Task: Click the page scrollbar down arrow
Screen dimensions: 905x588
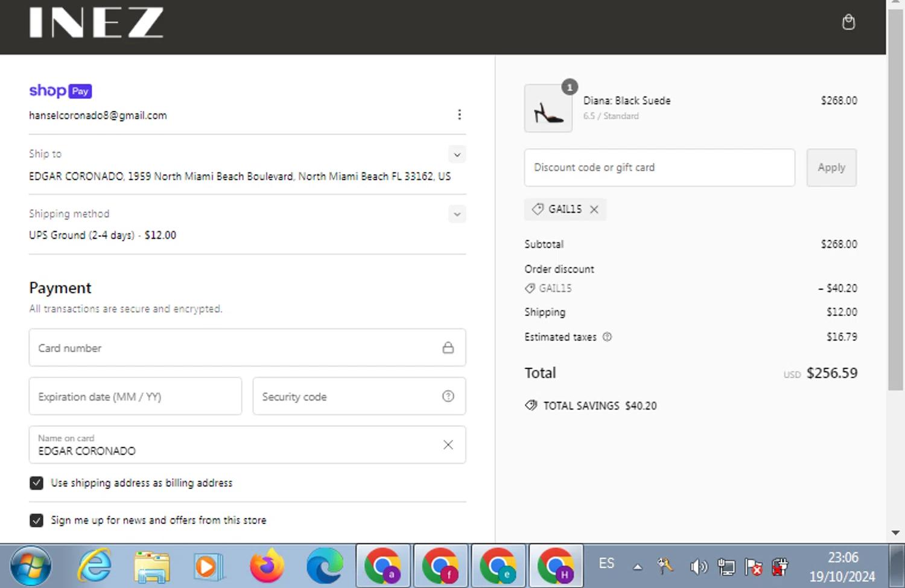Action: [895, 533]
